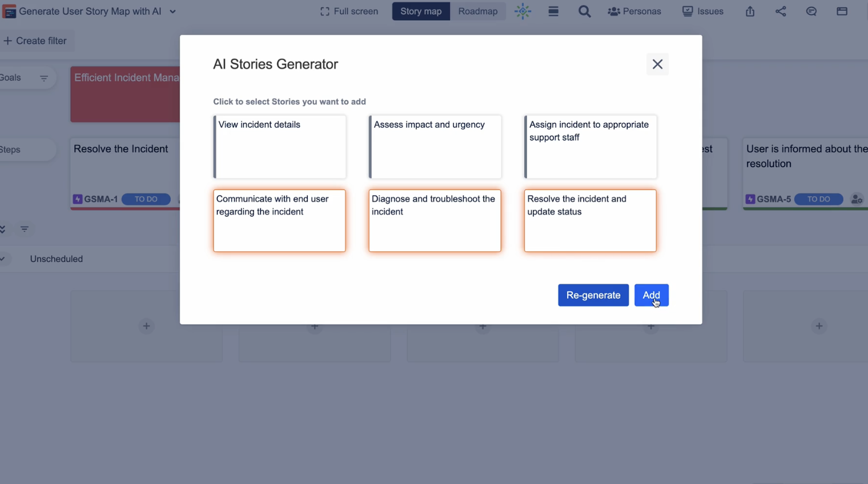Open the list view icon in toolbar

tap(553, 11)
